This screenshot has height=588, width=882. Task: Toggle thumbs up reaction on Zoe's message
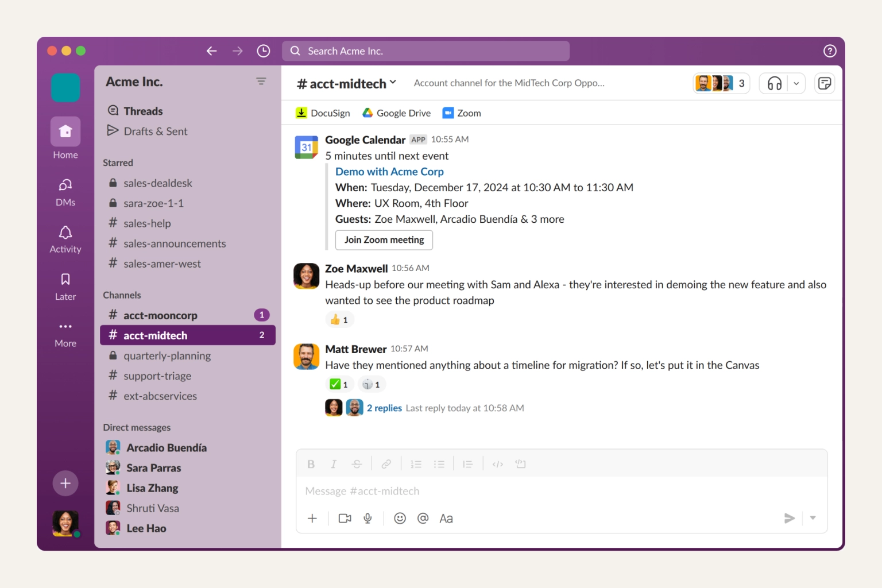point(339,320)
